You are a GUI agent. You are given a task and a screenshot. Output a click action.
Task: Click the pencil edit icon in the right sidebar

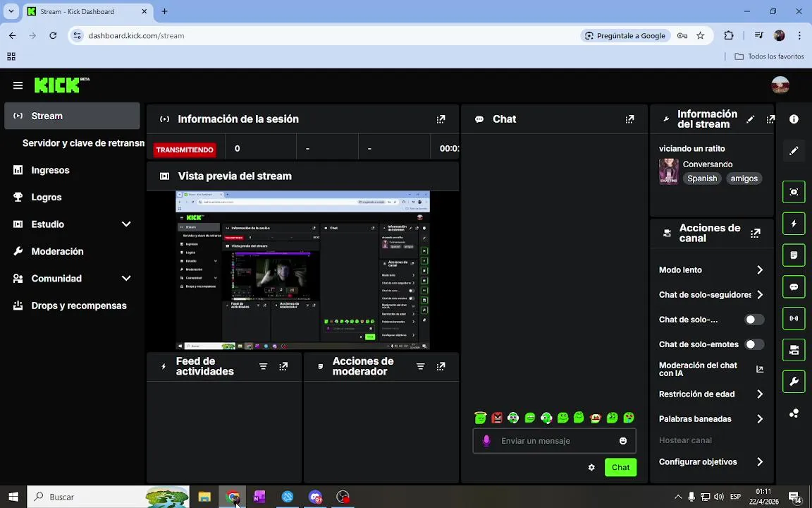794,151
